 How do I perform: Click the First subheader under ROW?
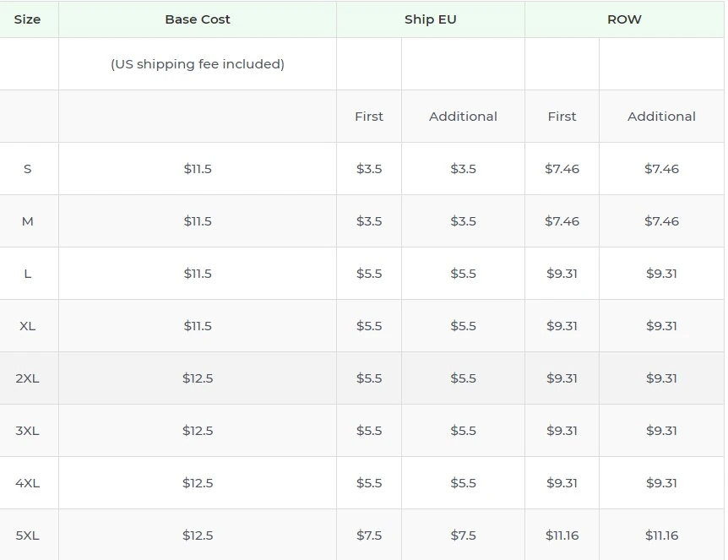click(x=562, y=116)
